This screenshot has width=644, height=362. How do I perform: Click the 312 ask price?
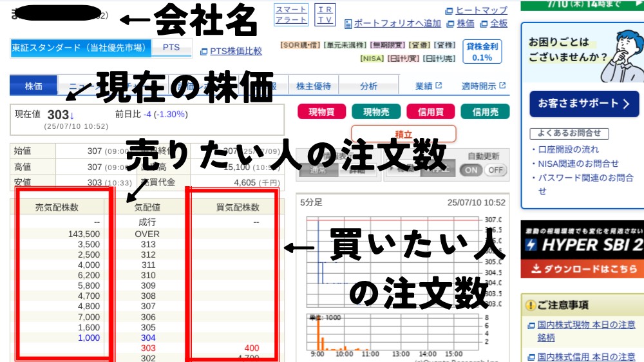148,255
